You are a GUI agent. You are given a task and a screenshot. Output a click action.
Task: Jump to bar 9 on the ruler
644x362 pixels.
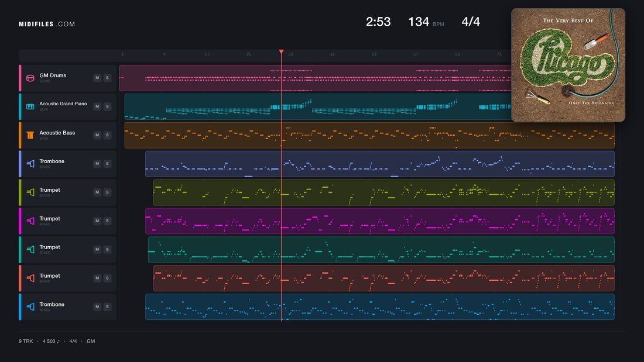click(165, 54)
